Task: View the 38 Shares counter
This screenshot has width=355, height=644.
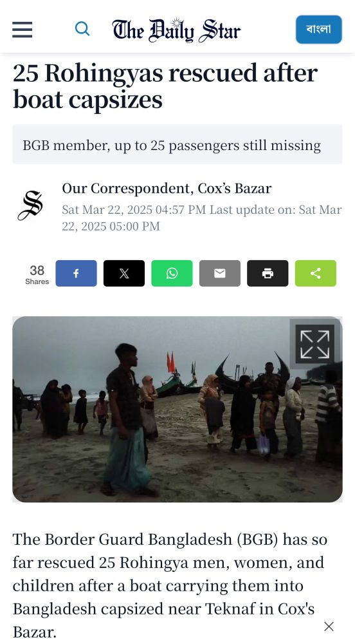Action: click(37, 274)
